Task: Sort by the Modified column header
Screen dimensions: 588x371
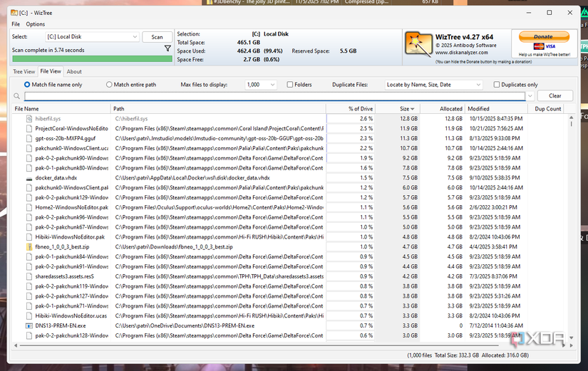Action: point(496,109)
